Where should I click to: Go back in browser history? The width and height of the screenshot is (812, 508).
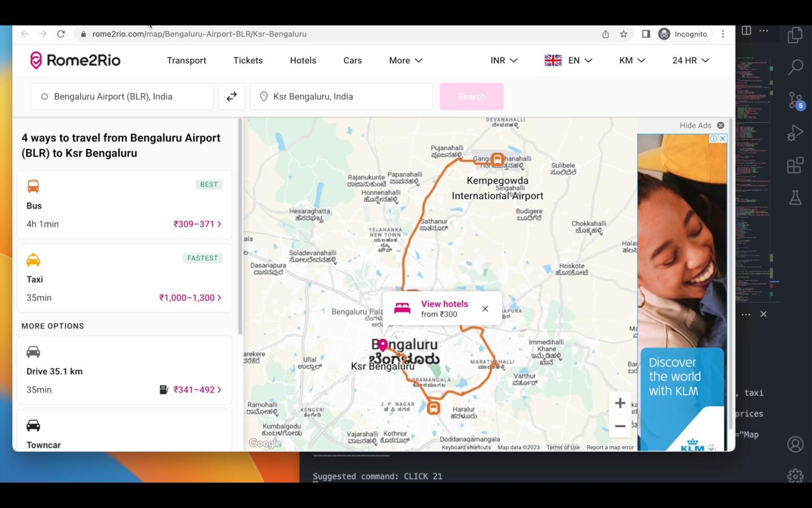pyautogui.click(x=25, y=34)
